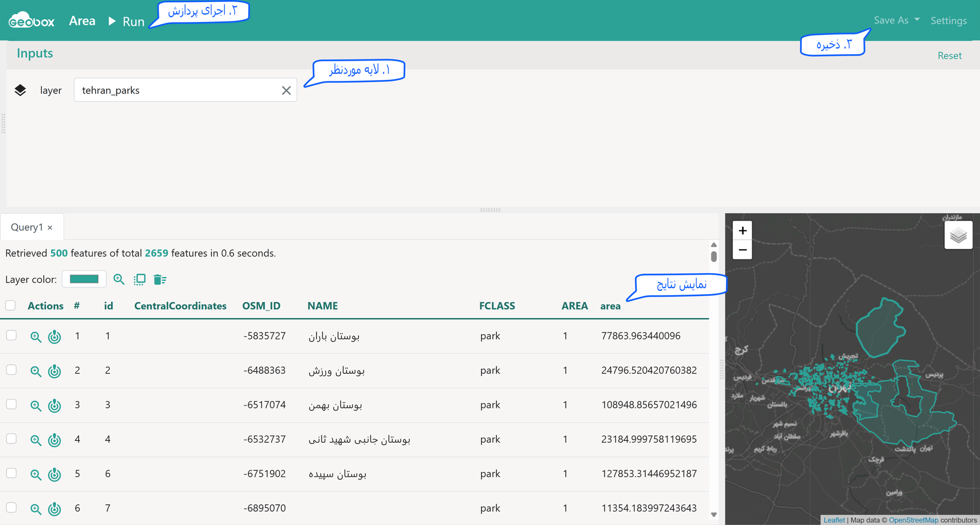Sort by the OSM_ID column header
The width and height of the screenshot is (980, 525).
[261, 306]
